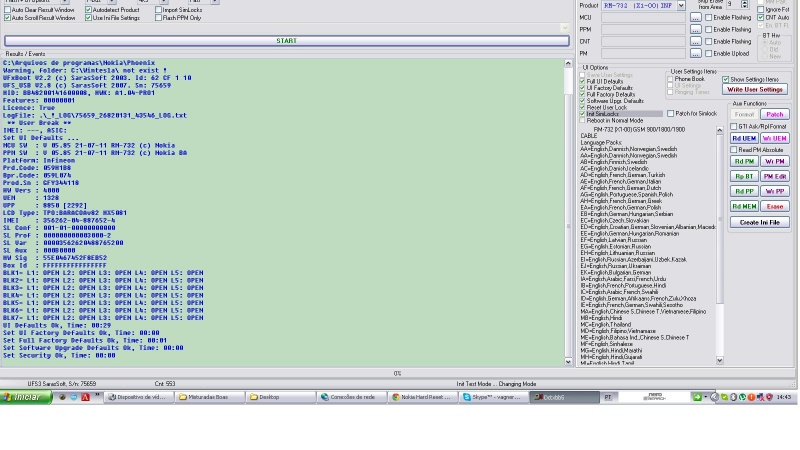Click the Rd MEM button
Screen dimensions: 800x450
click(744, 206)
